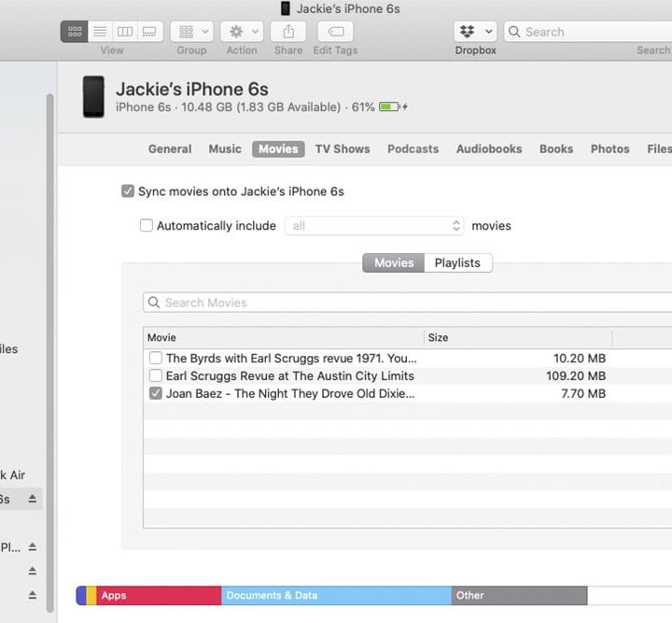
Task: Expand the Dropbox toolbar dropdown
Action: (475, 32)
